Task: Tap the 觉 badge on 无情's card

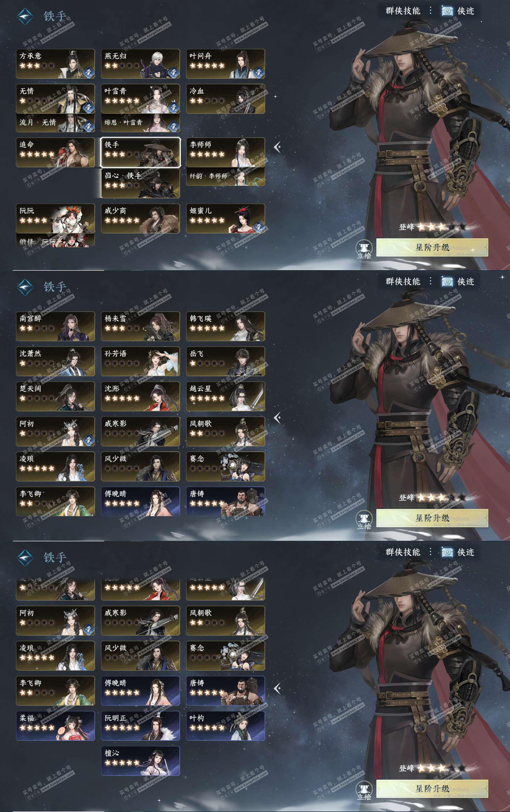Action: click(x=88, y=107)
